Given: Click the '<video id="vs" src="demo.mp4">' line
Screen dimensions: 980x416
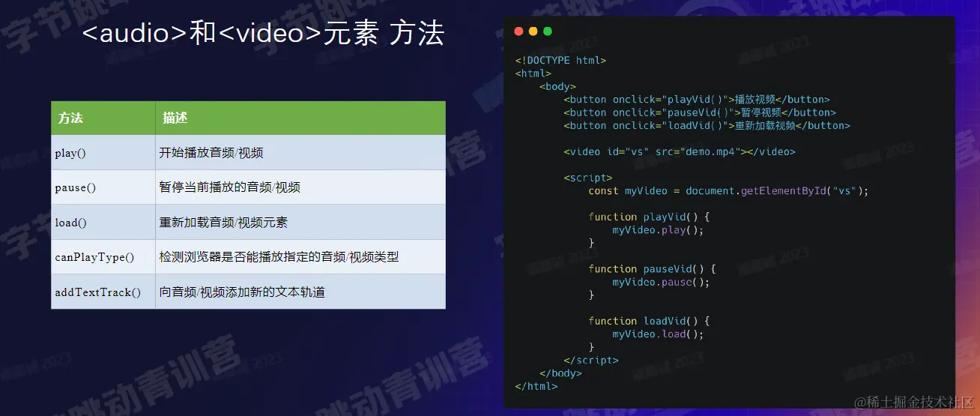Looking at the screenshot, I should (680, 151).
